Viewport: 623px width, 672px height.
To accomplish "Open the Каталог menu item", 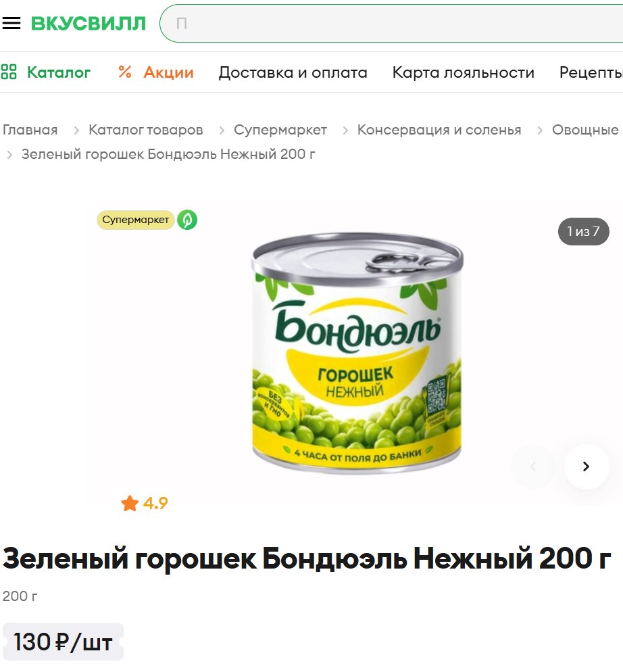I will 59,72.
